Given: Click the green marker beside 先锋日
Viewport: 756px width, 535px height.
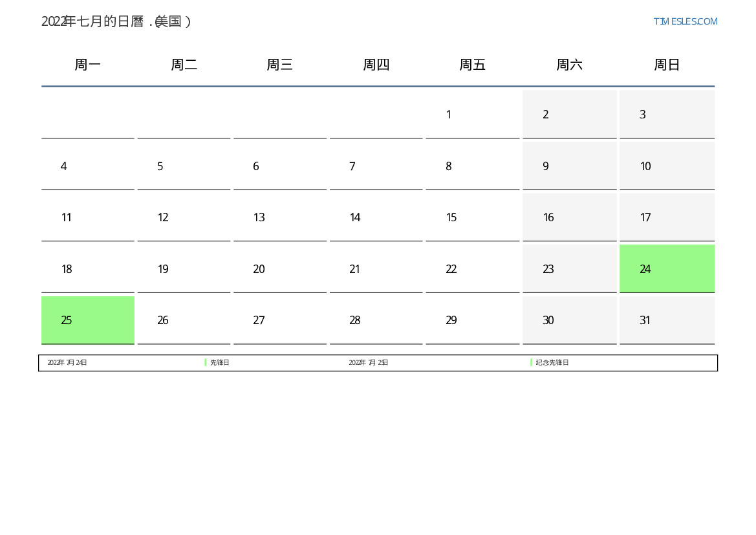Looking at the screenshot, I should coord(206,363).
